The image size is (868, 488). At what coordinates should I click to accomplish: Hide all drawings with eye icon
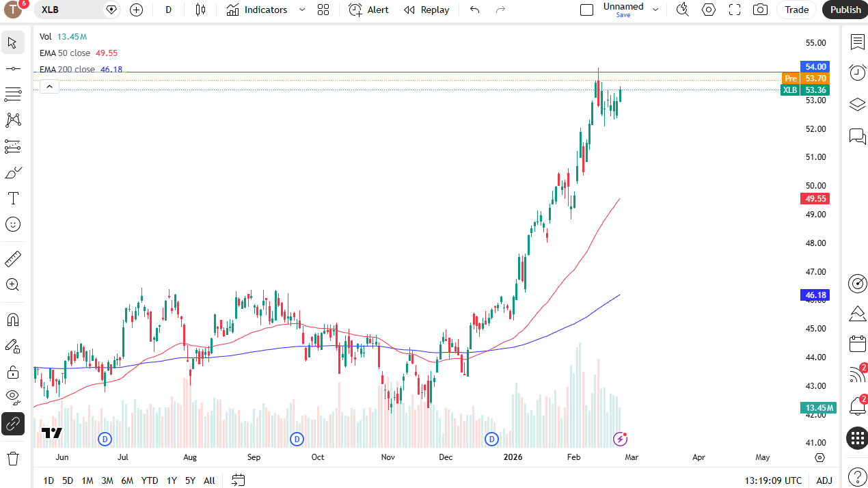[x=12, y=398]
